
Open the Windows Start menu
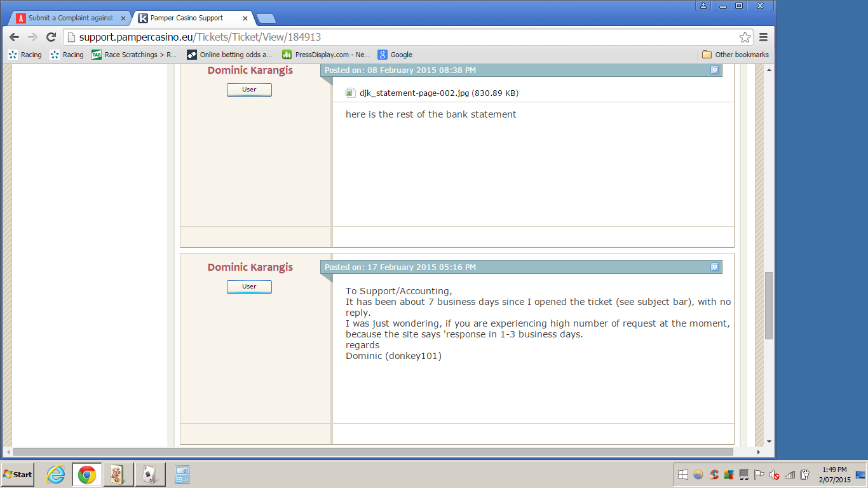tap(18, 475)
